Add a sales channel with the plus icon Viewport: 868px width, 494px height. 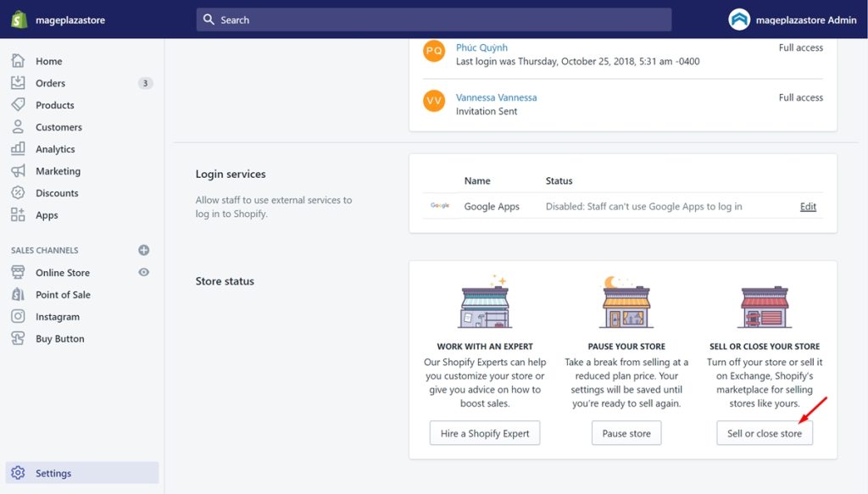pos(144,250)
